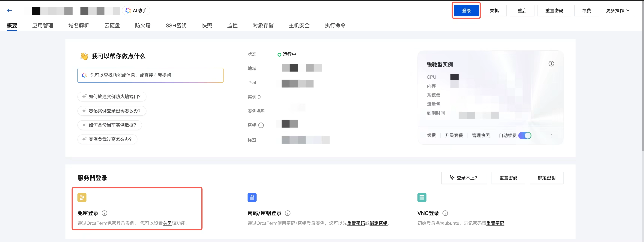Expand the 更多操作 dropdown
This screenshot has width=644, height=242.
(x=618, y=10)
